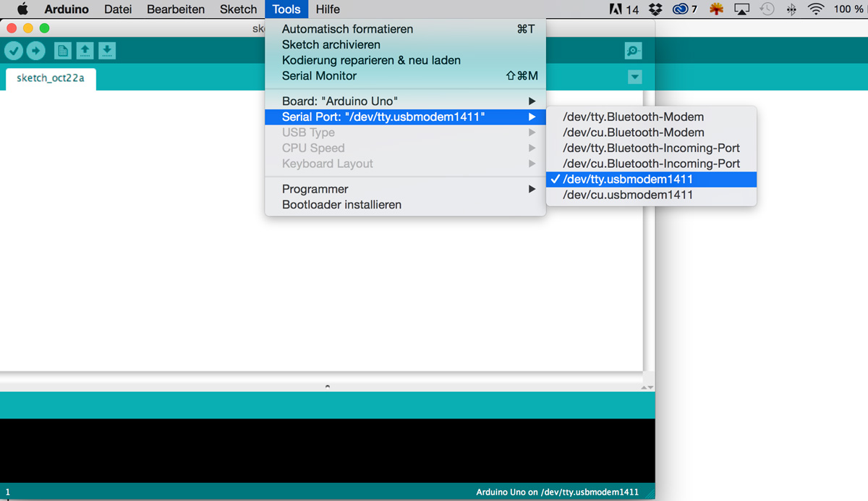Open the Apple menu
The width and height of the screenshot is (868, 501).
point(22,9)
